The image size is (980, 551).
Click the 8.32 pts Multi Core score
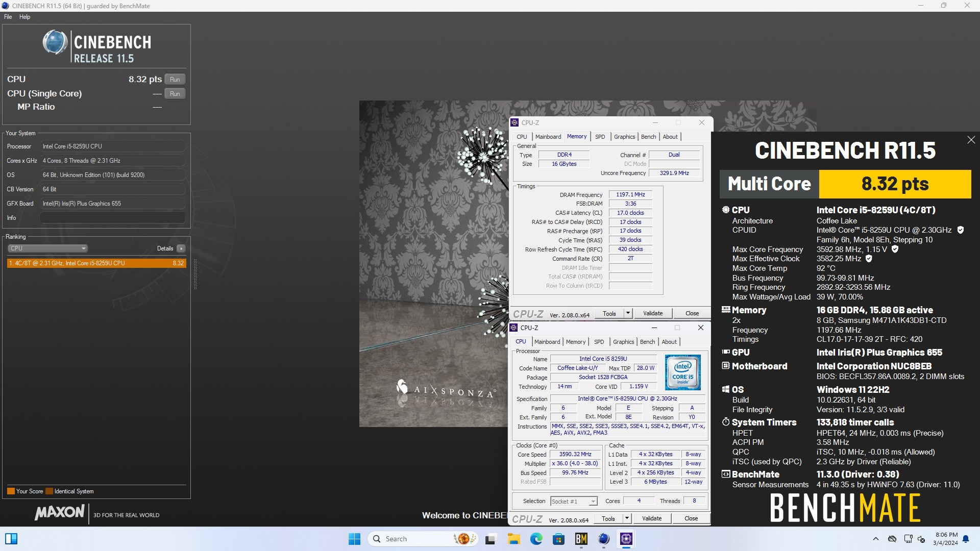[895, 184]
